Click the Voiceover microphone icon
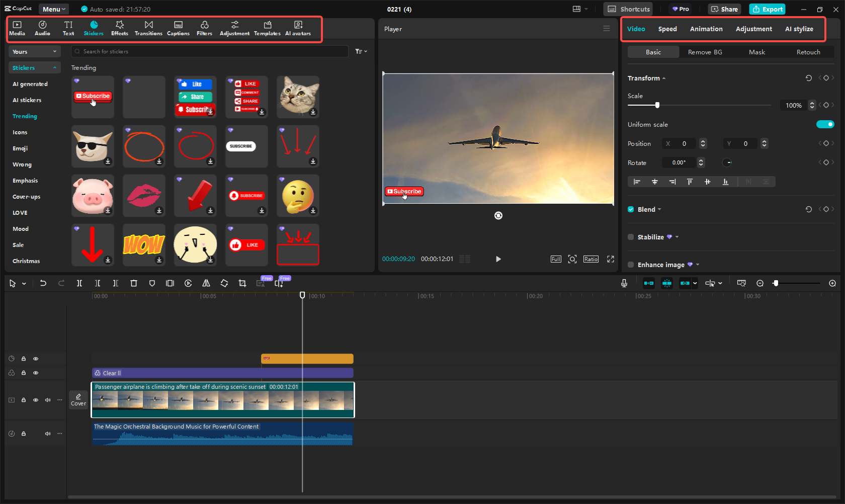 624,283
